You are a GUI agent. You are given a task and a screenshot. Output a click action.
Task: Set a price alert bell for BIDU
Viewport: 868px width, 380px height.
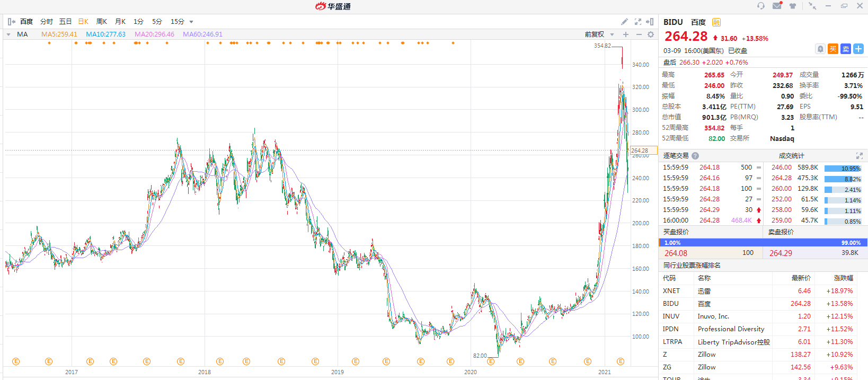[820, 49]
